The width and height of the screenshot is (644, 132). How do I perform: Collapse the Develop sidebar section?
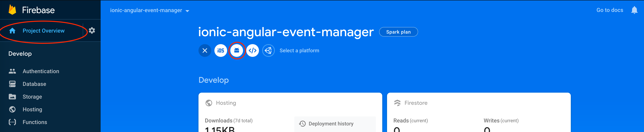(20, 53)
